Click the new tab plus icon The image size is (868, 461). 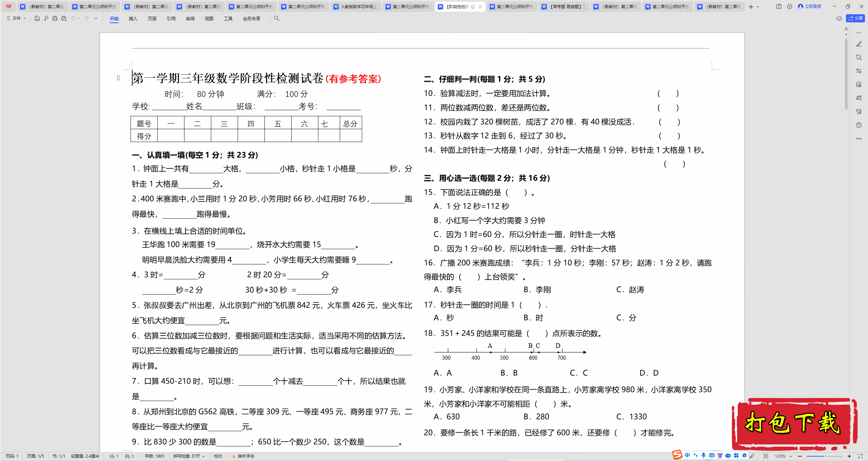click(x=751, y=7)
